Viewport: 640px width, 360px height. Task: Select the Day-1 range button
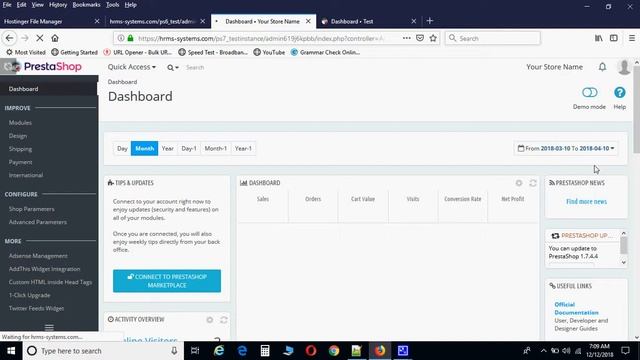pos(189,149)
